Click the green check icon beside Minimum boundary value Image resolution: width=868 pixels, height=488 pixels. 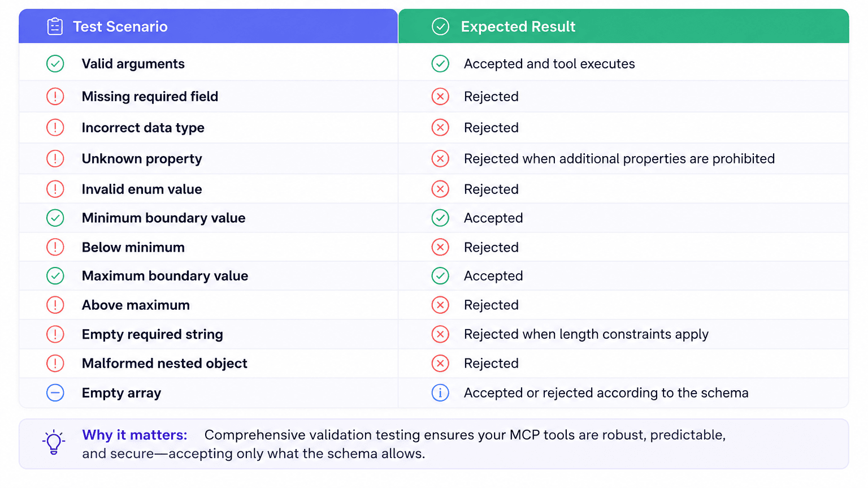pos(55,218)
